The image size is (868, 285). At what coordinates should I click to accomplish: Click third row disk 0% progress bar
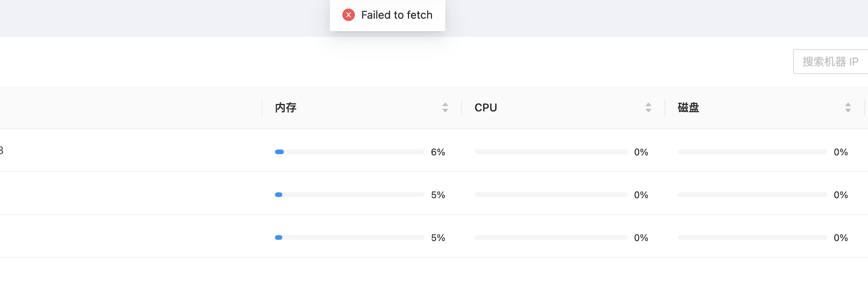tap(753, 237)
